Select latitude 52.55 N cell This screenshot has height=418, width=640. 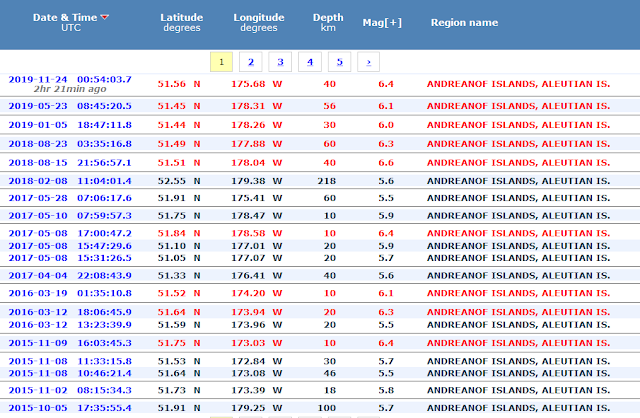pyautogui.click(x=179, y=181)
